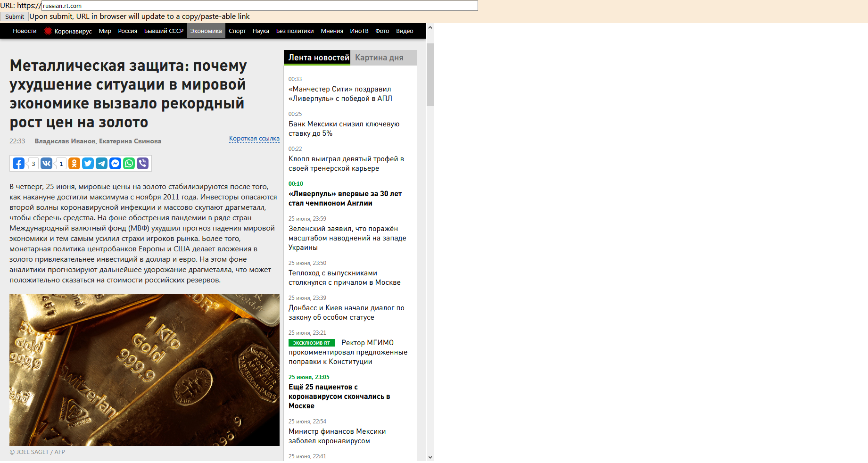Open news Министр финансов Мексики заболел

tap(337, 436)
